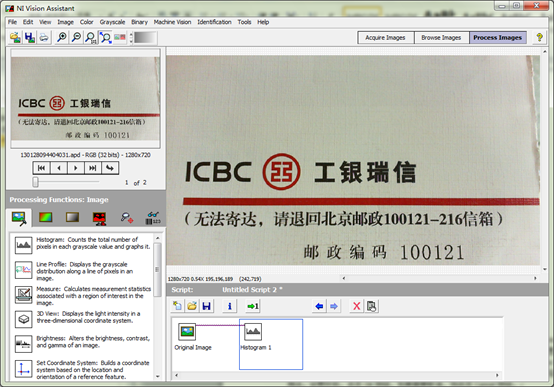The height and width of the screenshot is (387, 554).
Task: Open the Line Profile function
Action: pyautogui.click(x=82, y=271)
